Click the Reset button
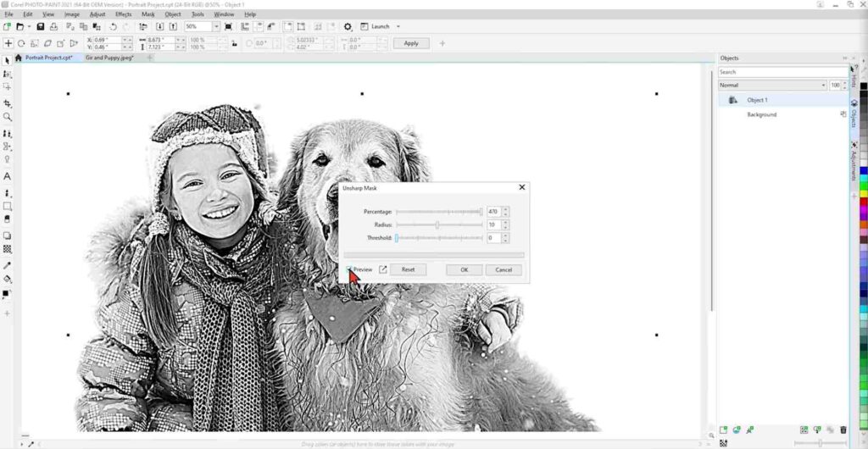868x449 pixels. pos(408,270)
